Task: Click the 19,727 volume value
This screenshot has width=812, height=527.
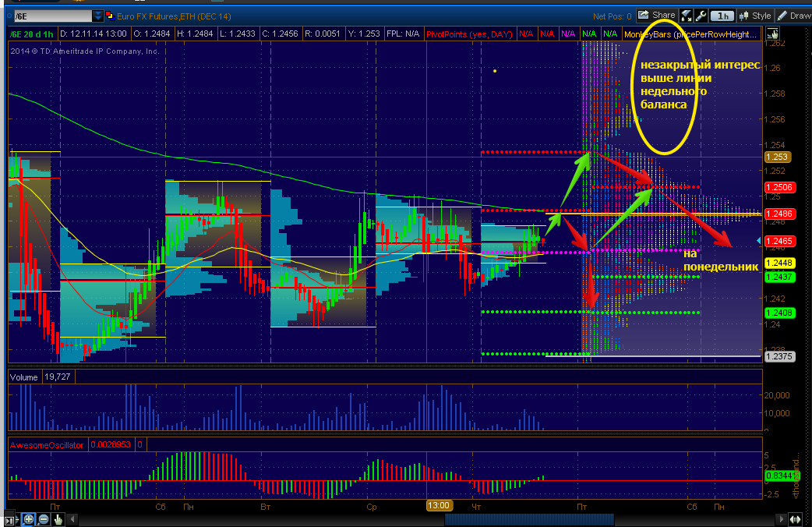Action: pos(58,377)
